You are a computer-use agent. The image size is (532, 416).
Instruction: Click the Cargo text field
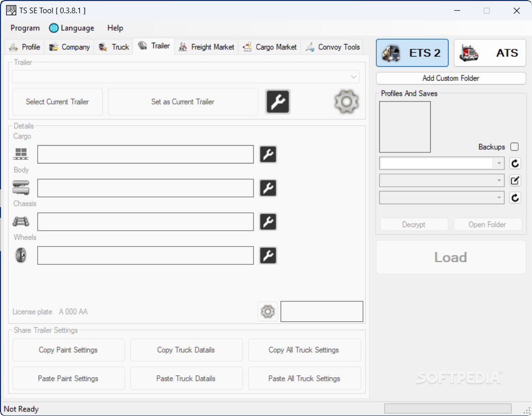coord(146,154)
